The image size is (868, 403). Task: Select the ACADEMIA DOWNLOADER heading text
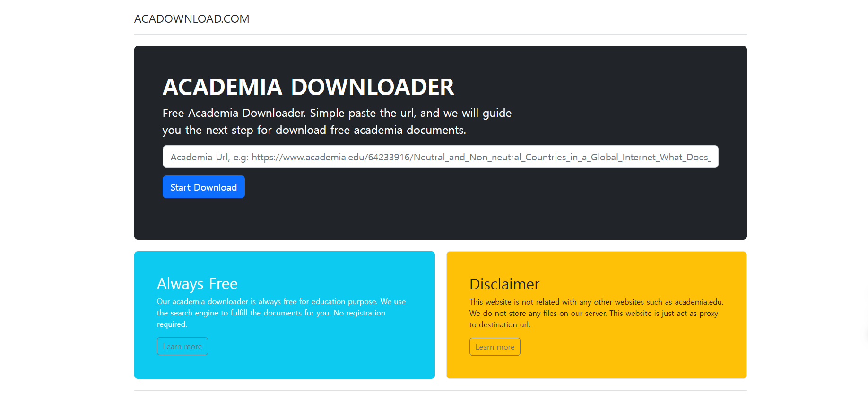(308, 88)
